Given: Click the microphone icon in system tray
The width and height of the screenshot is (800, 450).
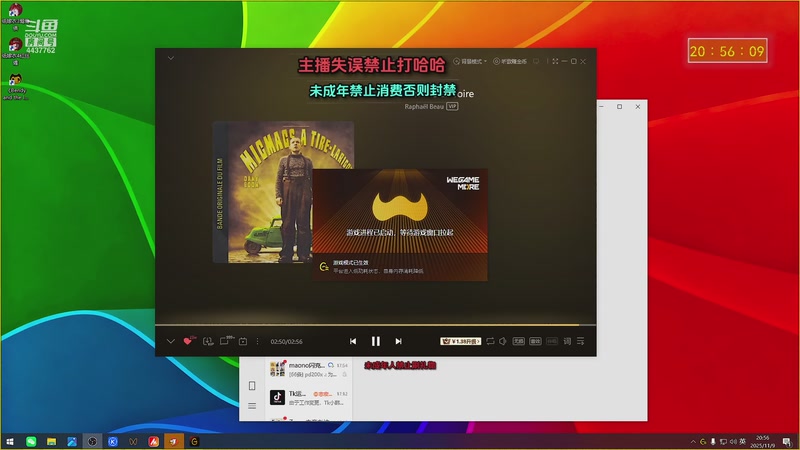Looking at the screenshot, I should (713, 442).
